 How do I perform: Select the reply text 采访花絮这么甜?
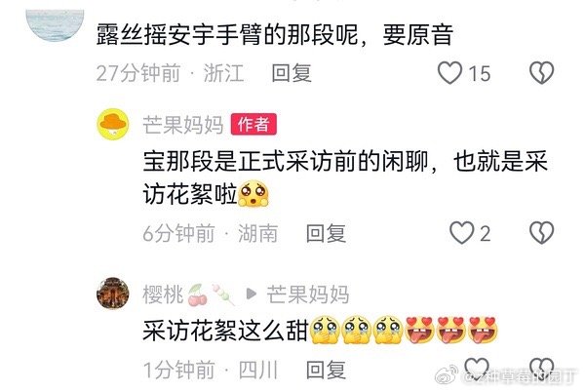coord(226,331)
